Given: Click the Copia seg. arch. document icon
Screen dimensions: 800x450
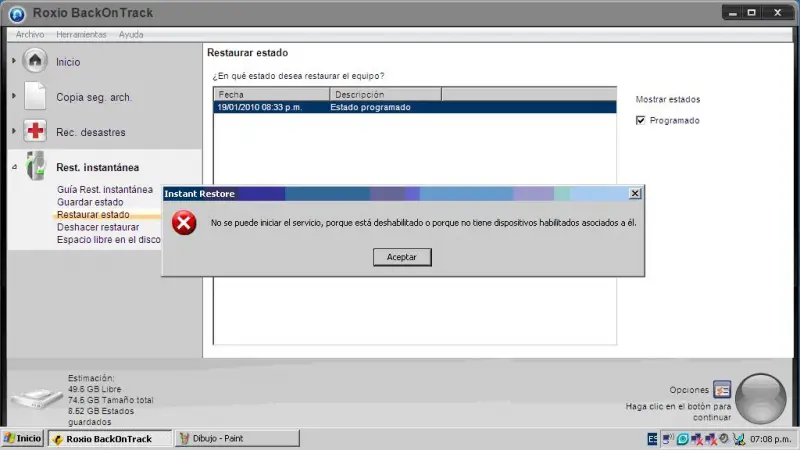Looking at the screenshot, I should click(35, 96).
